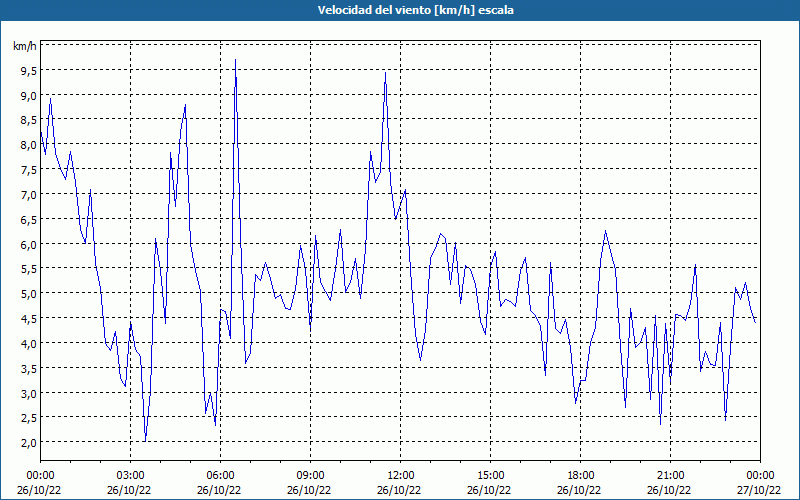The image size is (800, 500).
Task: Click the 21:00 time label
Action: (670, 476)
